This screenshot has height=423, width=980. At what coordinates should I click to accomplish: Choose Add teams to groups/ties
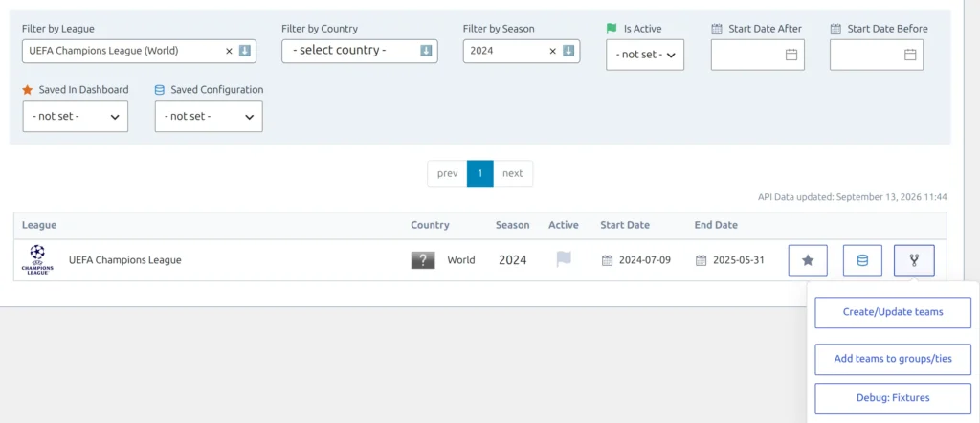[x=893, y=359]
